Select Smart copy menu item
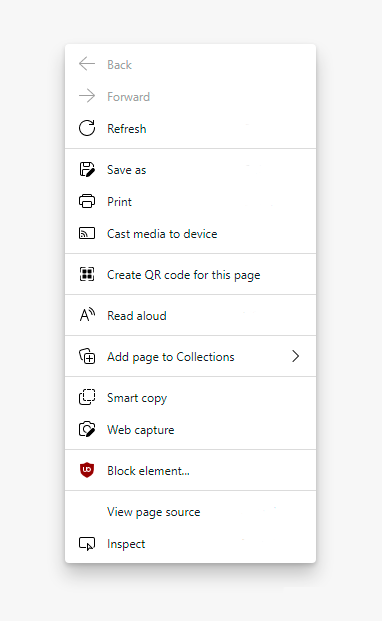The image size is (382, 621). pos(190,397)
